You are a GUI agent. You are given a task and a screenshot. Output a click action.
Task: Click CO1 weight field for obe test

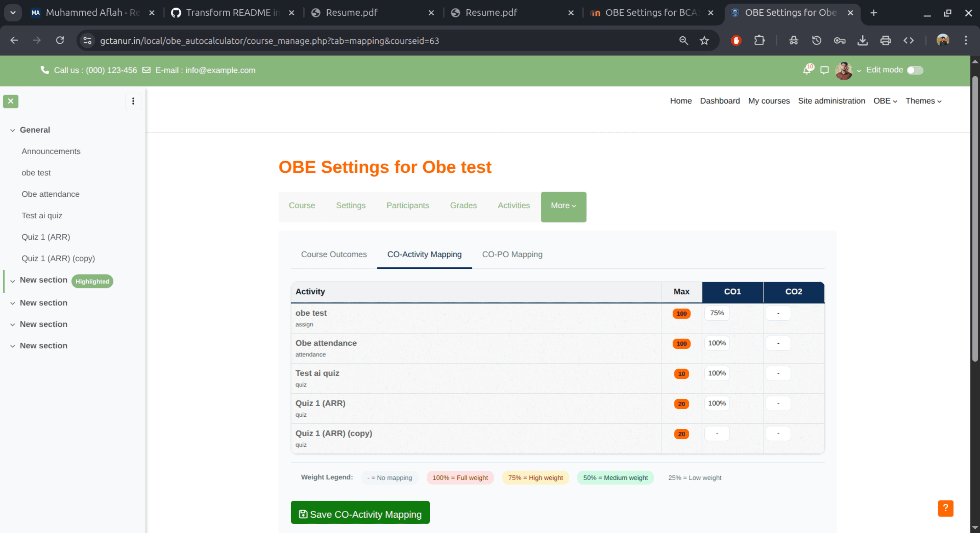pyautogui.click(x=717, y=313)
